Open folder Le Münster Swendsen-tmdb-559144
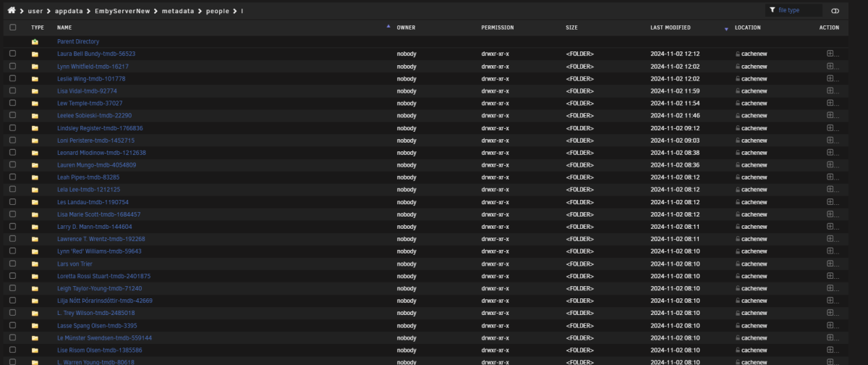Image resolution: width=868 pixels, height=365 pixels. tap(104, 337)
